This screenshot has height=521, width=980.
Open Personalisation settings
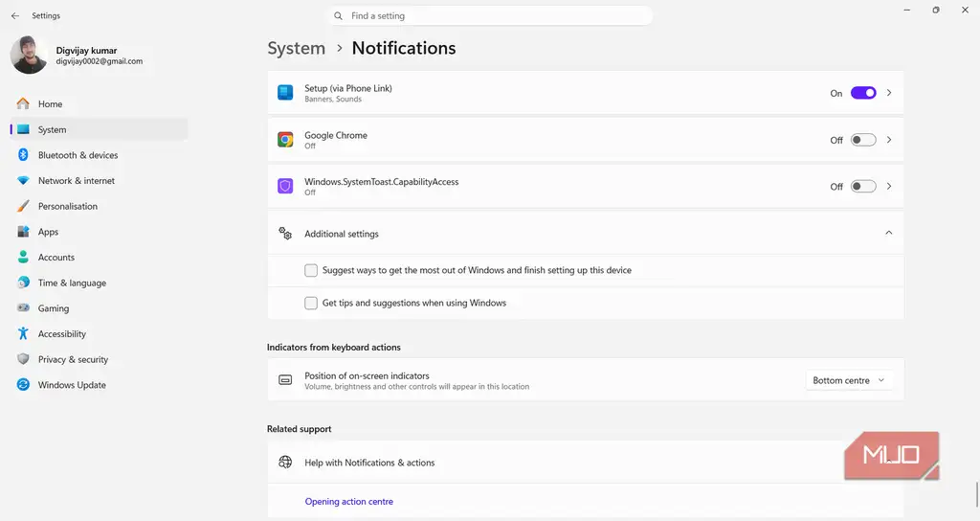[100, 206]
